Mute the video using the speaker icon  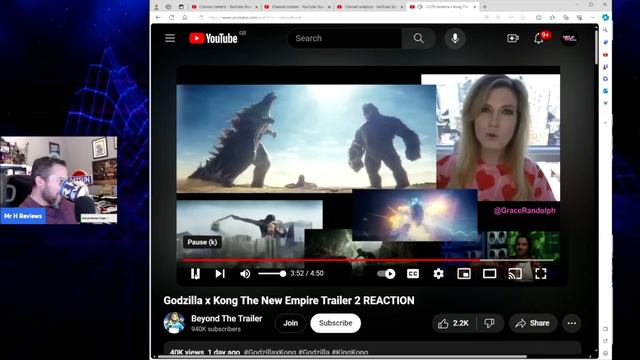click(245, 273)
